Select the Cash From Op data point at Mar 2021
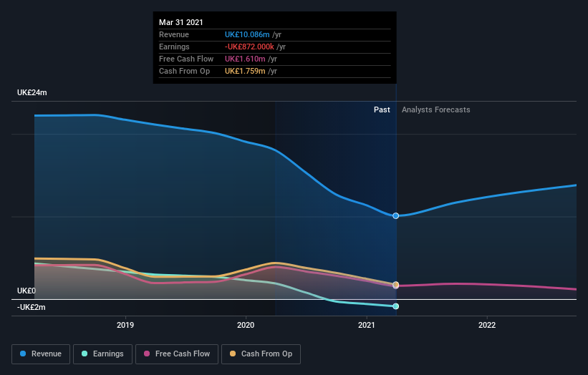This screenshot has height=375, width=588. coord(395,284)
